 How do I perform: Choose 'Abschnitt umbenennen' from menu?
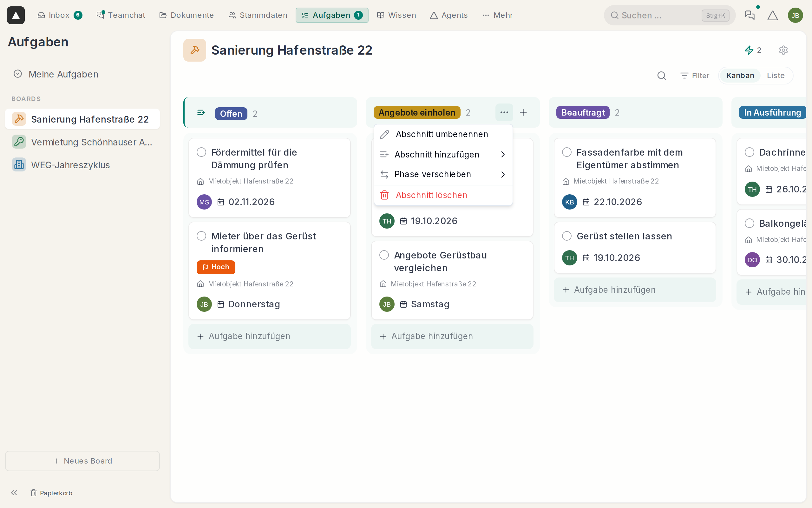[443, 134]
